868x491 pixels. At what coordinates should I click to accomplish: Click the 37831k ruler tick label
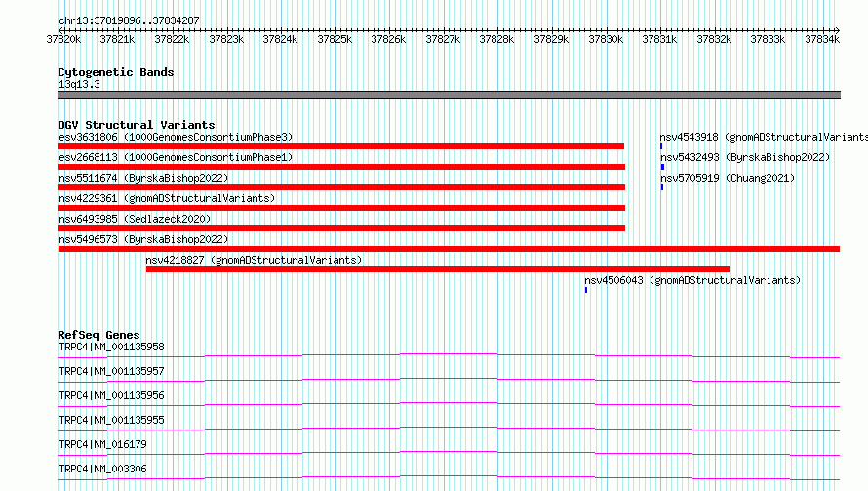[x=659, y=39]
